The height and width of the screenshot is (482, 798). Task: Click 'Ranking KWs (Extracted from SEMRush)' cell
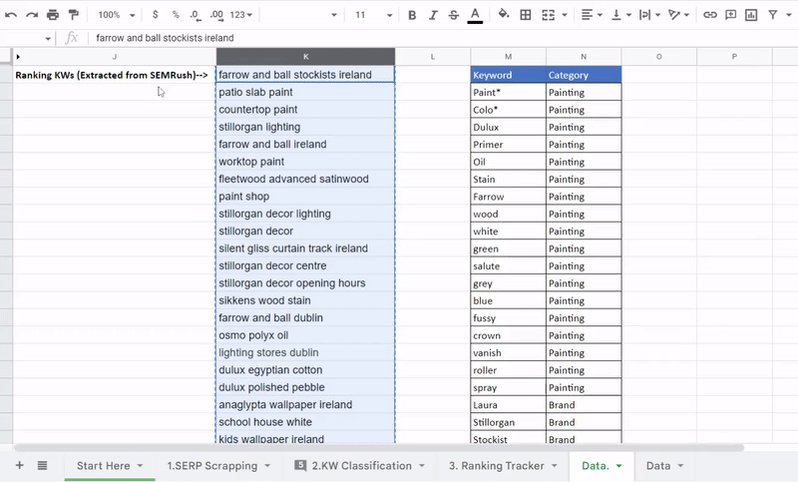[115, 75]
